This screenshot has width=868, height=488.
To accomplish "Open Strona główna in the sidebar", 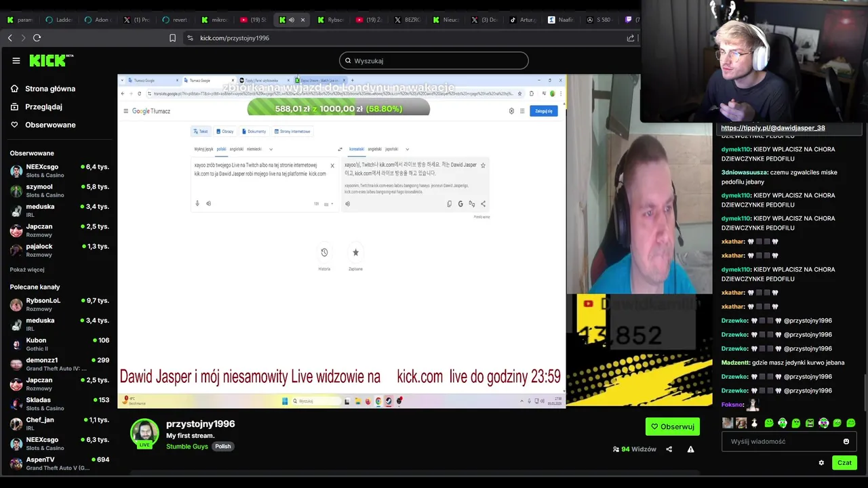I will [x=43, y=89].
